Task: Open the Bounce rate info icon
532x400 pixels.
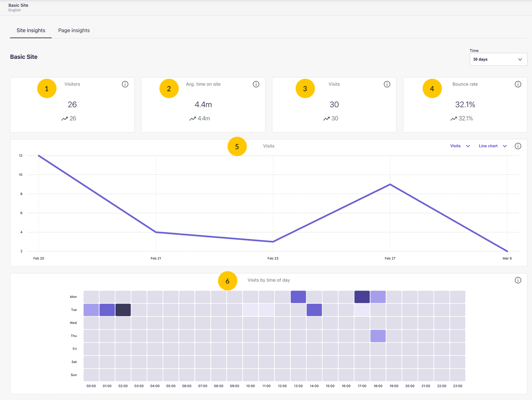Action: pos(518,84)
